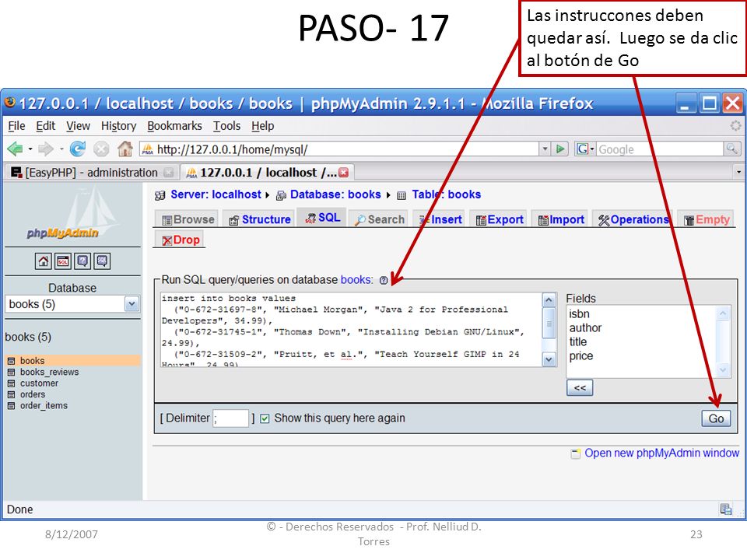
Task: Click the Database: books breadcrumb link
Action: click(x=335, y=194)
